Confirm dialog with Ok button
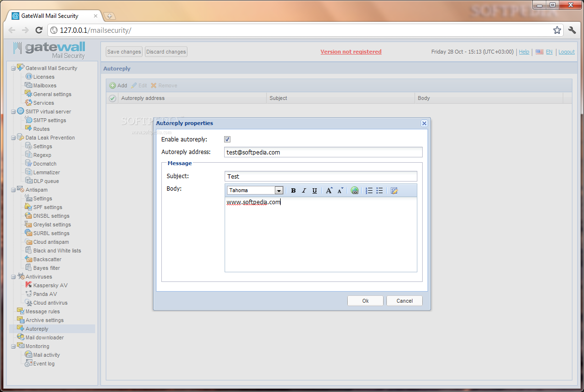Viewport: 584px width, 392px height. tap(365, 301)
